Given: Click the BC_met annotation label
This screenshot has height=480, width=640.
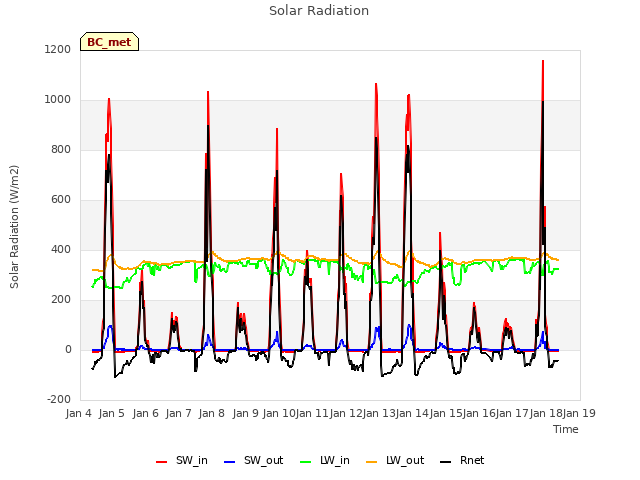Looking at the screenshot, I should [109, 42].
